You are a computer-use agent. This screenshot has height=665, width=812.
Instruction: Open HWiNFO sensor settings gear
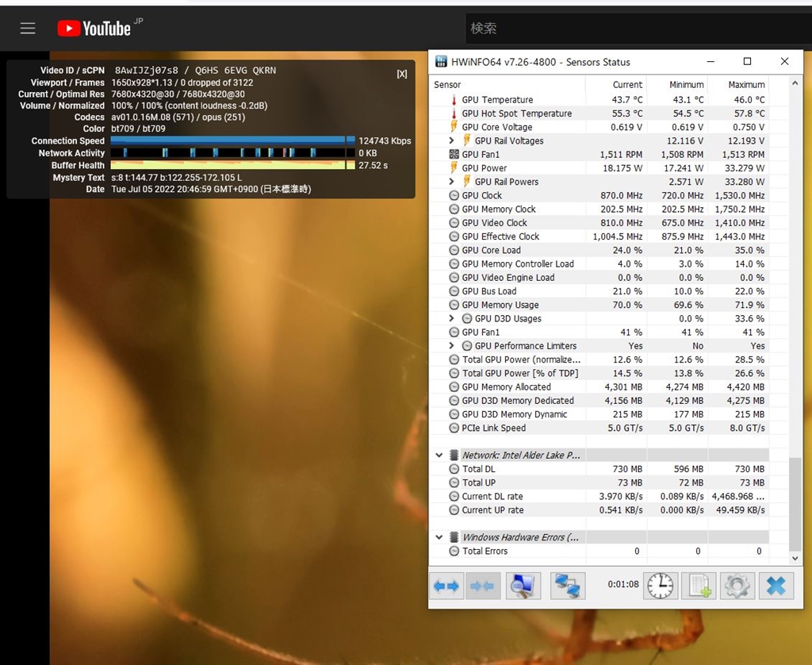[x=737, y=586]
